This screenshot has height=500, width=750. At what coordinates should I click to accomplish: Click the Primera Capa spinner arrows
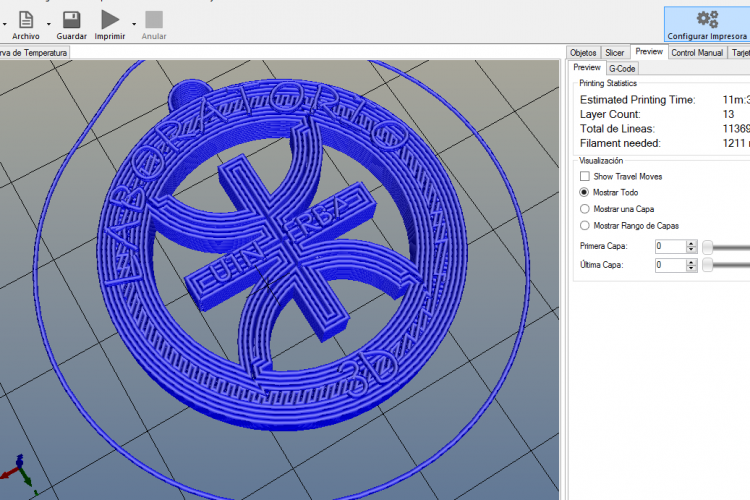[x=691, y=246]
